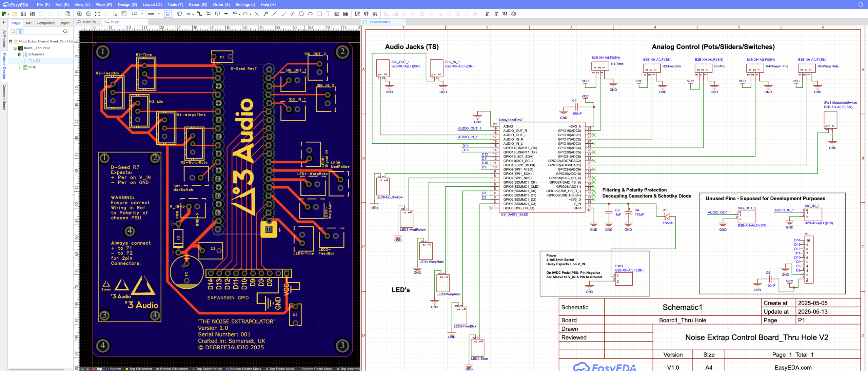
Task: Select the Circle drawing tool
Action: (301, 14)
